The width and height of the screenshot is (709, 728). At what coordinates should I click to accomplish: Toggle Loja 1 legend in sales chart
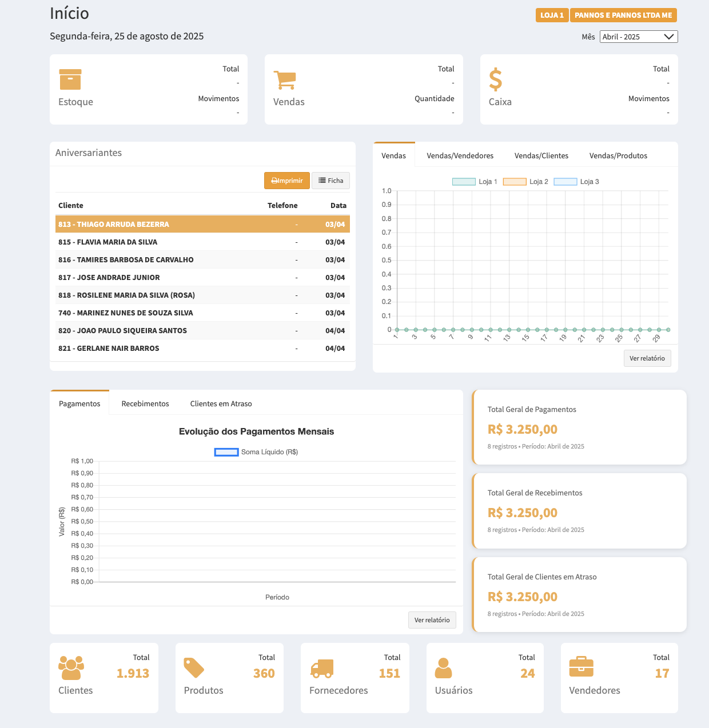pyautogui.click(x=464, y=182)
